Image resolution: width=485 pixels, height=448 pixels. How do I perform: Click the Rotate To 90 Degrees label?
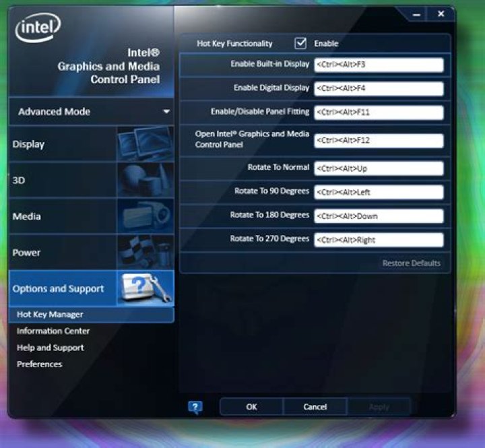click(271, 191)
